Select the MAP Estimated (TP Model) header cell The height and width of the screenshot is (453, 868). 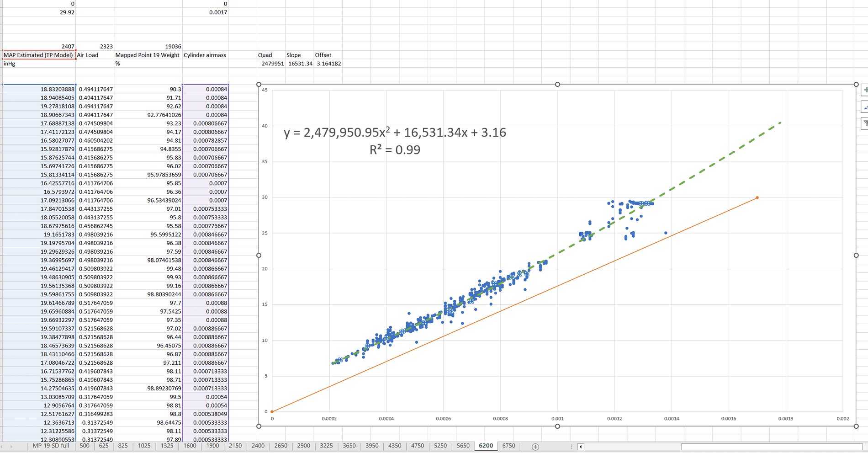[x=39, y=55]
